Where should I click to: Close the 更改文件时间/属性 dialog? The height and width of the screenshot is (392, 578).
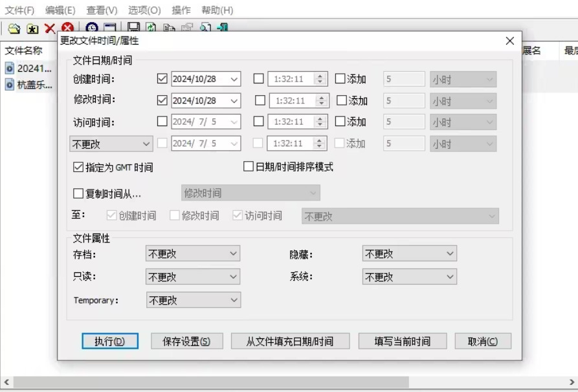click(510, 41)
